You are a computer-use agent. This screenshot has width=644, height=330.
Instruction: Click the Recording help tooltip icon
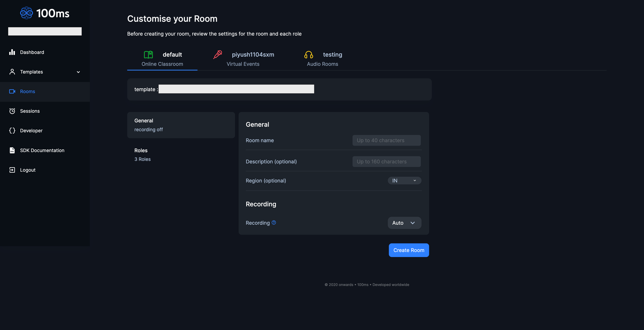point(274,223)
